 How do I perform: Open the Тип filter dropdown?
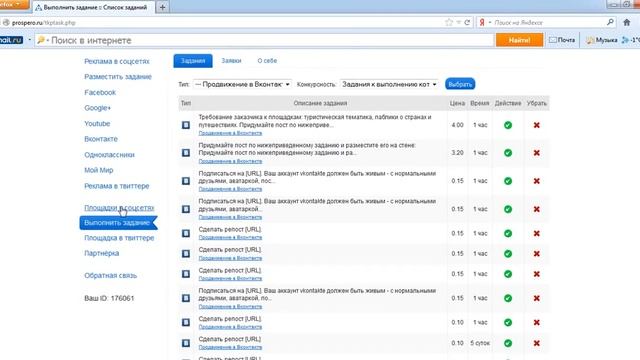pos(242,84)
